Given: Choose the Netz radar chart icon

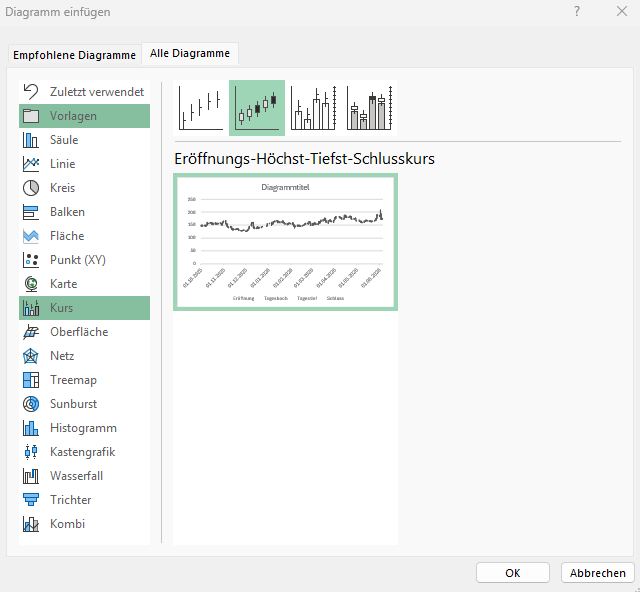Looking at the screenshot, I should pyautogui.click(x=31, y=356).
